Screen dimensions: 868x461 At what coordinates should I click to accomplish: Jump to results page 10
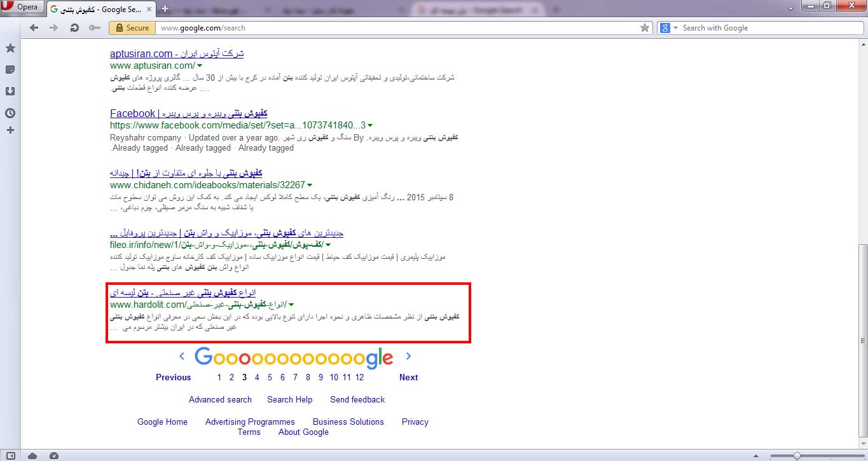coord(334,377)
